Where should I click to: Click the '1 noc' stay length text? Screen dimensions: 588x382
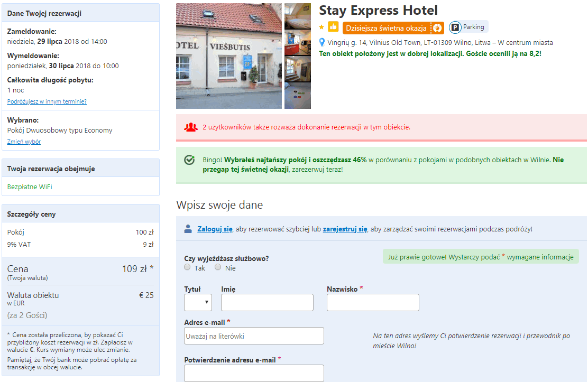pyautogui.click(x=15, y=90)
